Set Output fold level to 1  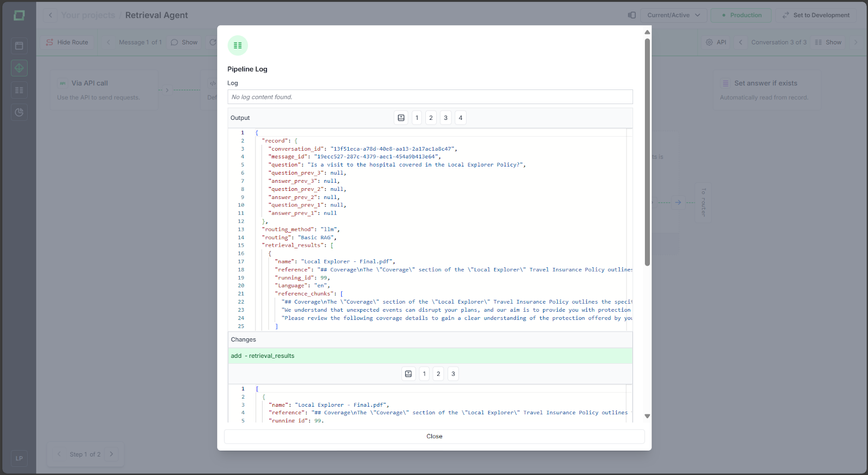coord(417,118)
